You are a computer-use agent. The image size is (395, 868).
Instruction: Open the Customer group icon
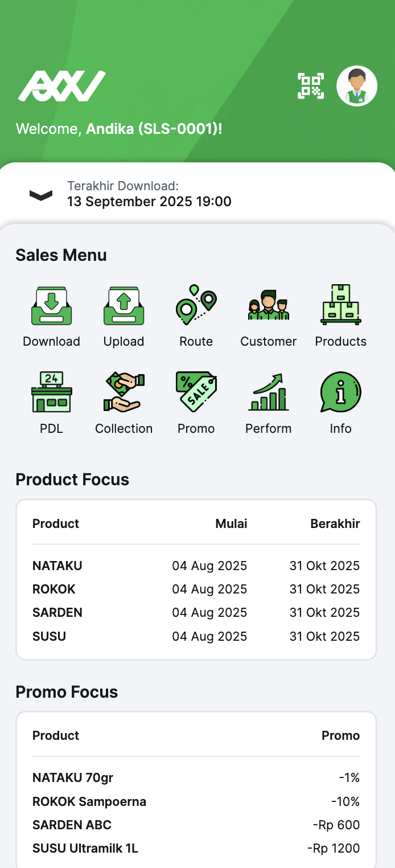pos(268,306)
